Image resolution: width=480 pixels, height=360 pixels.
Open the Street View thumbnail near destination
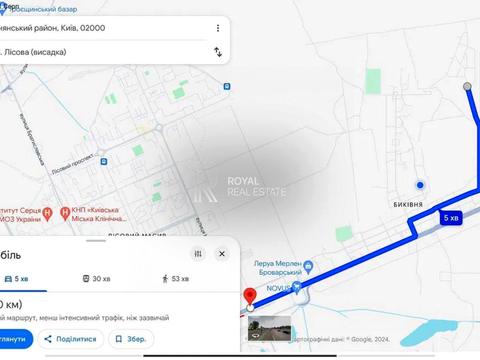click(x=269, y=328)
